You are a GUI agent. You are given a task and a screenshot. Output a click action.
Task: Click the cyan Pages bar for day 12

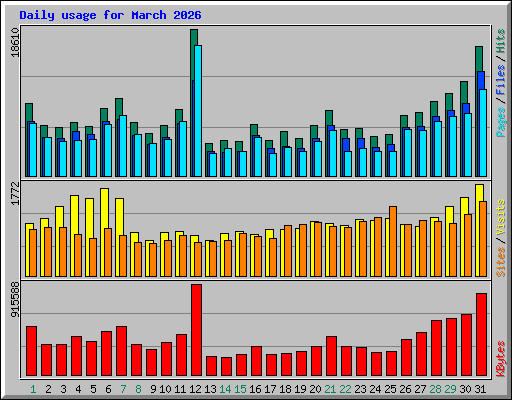(198, 111)
